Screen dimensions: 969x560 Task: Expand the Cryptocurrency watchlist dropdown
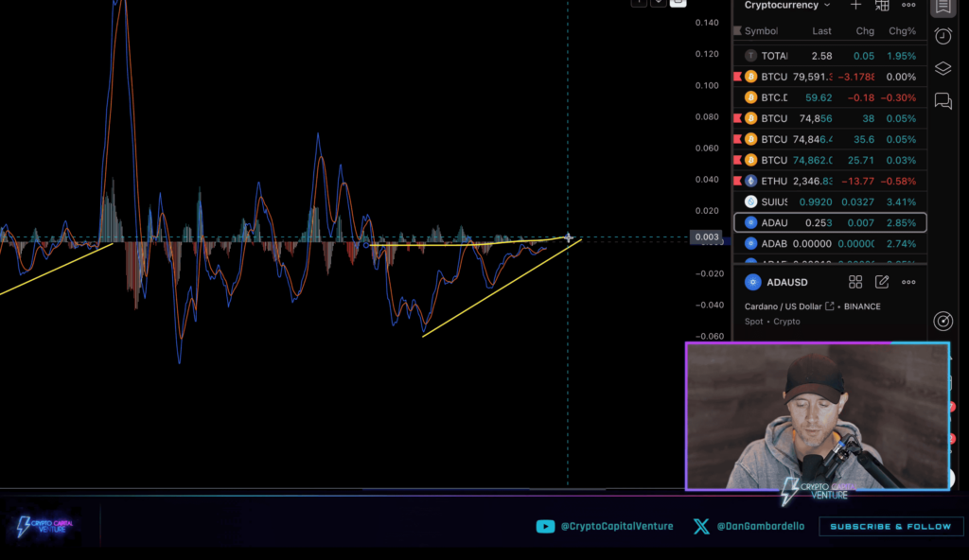tap(787, 5)
